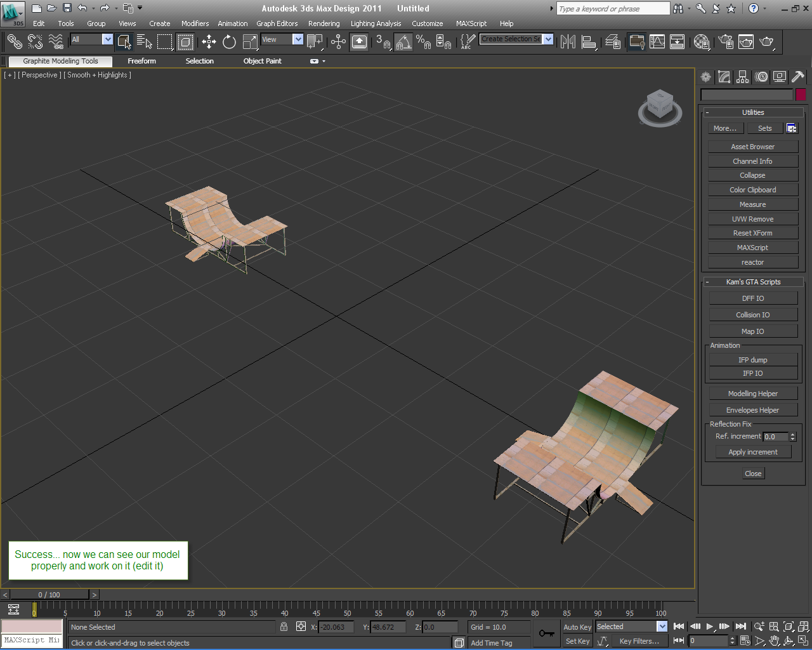
Task: Click the Key Filters button
Action: [x=639, y=641]
